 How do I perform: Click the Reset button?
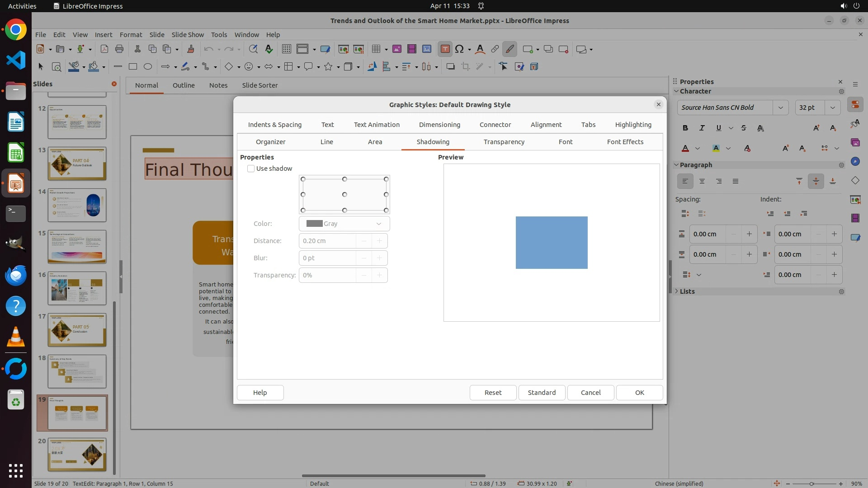point(493,393)
